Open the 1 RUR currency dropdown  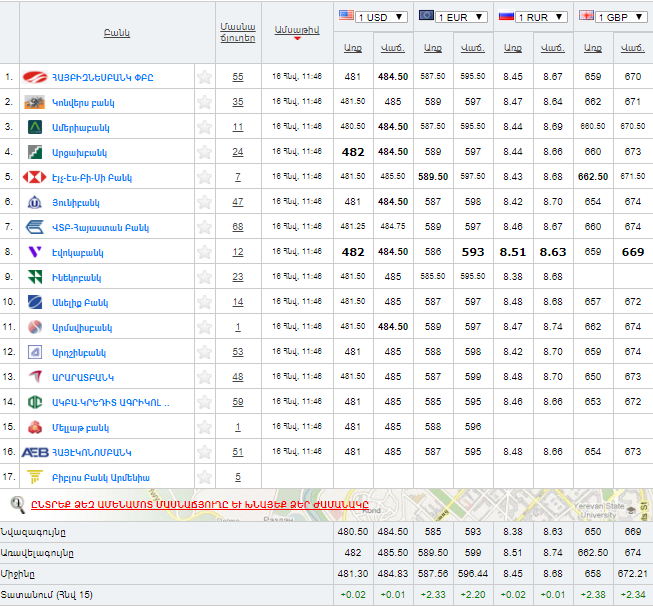tap(541, 17)
